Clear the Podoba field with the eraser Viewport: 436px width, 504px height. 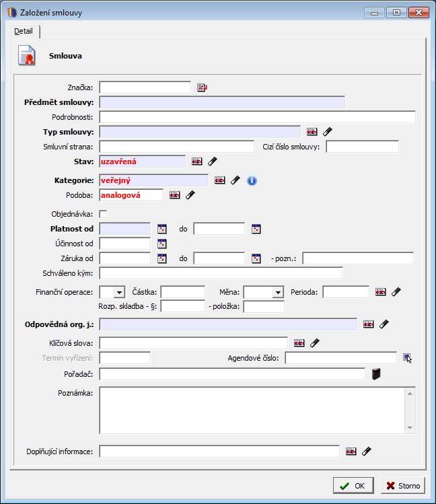coord(190,194)
